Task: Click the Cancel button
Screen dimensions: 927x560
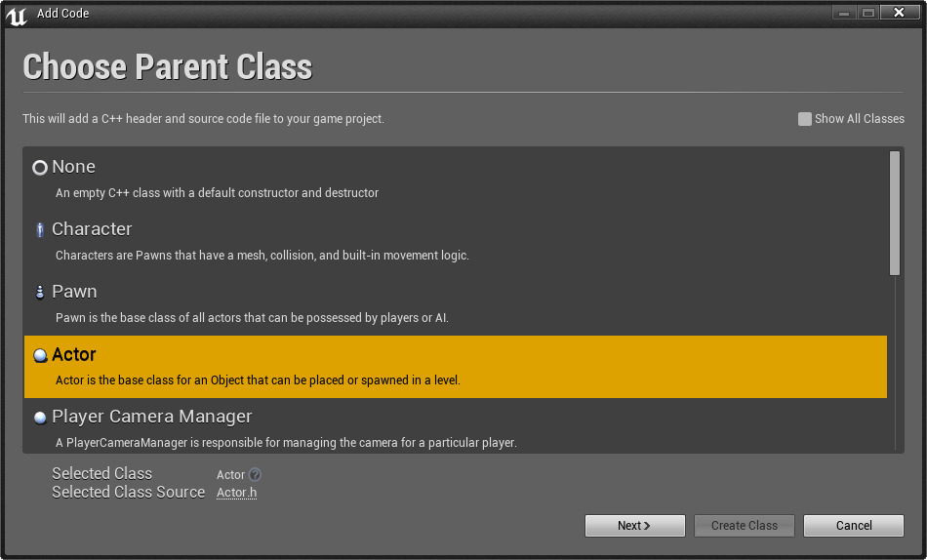Action: [854, 526]
